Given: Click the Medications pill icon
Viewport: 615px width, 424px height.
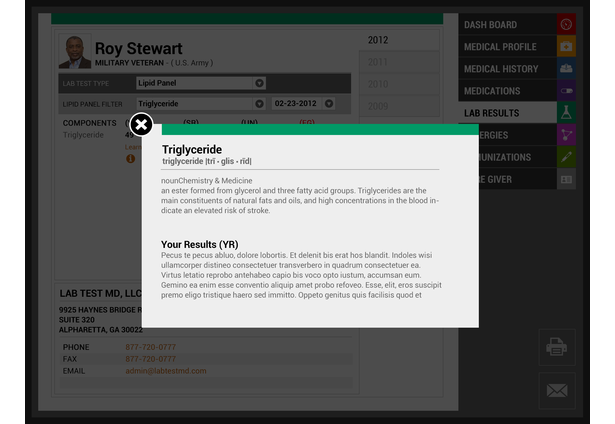Looking at the screenshot, I should 566,91.
